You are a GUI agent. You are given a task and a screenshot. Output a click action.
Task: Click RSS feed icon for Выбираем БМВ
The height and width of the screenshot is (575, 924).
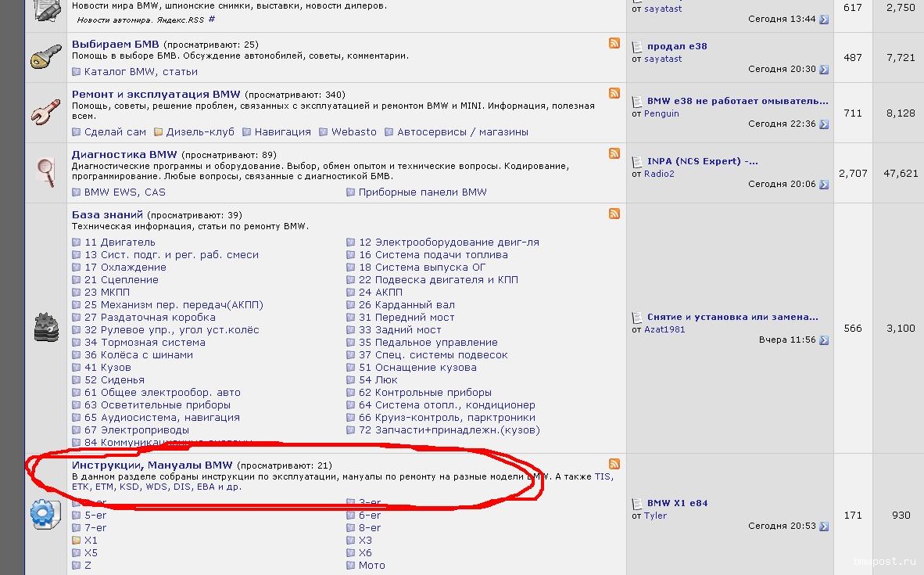614,43
